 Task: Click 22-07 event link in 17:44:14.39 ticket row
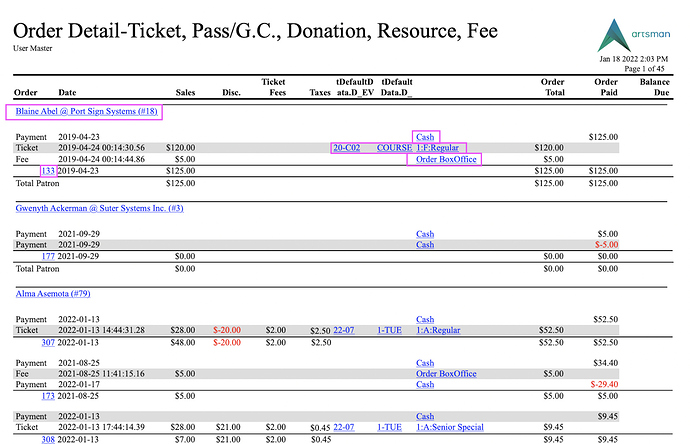pyautogui.click(x=344, y=427)
